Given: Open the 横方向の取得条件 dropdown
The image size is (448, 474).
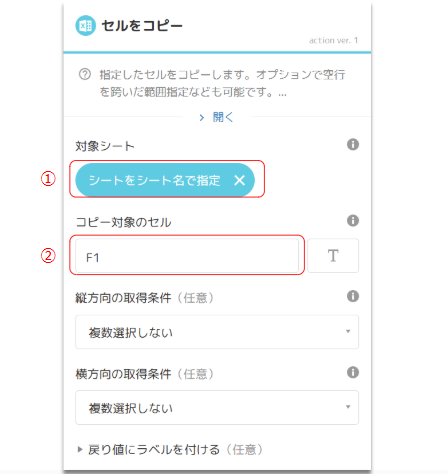Looking at the screenshot, I should point(217,408).
